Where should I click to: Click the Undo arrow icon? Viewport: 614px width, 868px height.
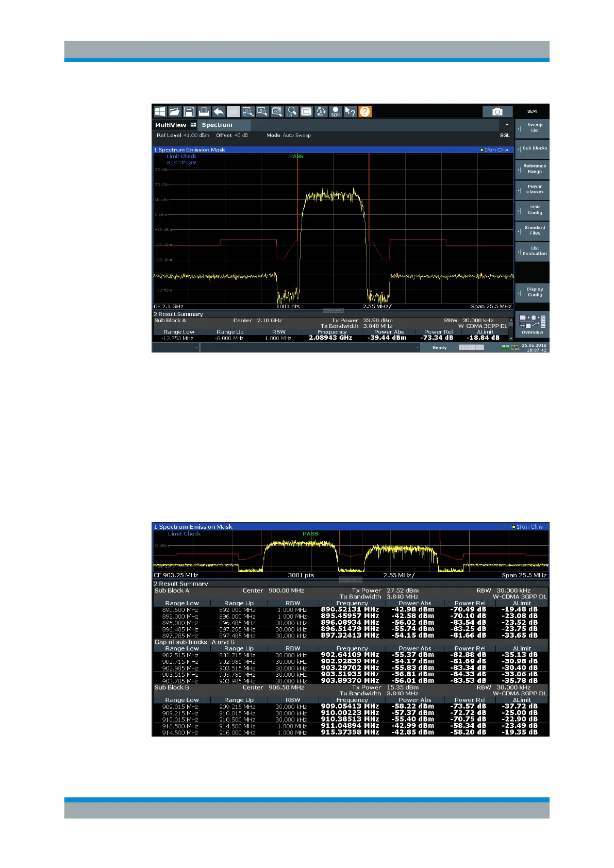[219, 112]
